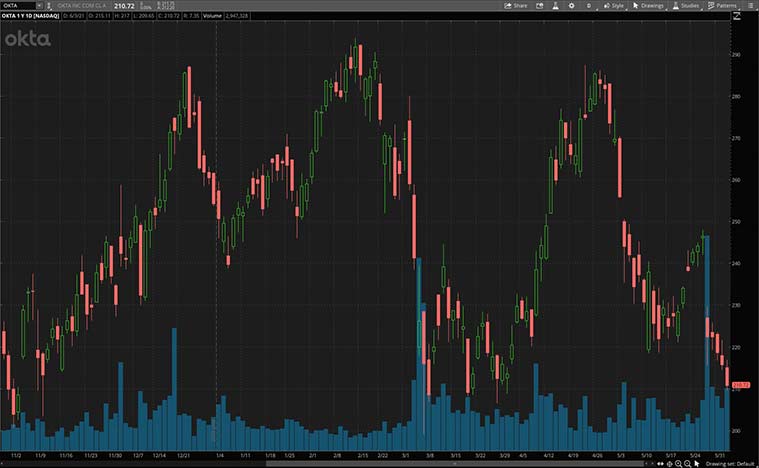
Task: Open the hamburger menu at top right
Action: coord(750,6)
